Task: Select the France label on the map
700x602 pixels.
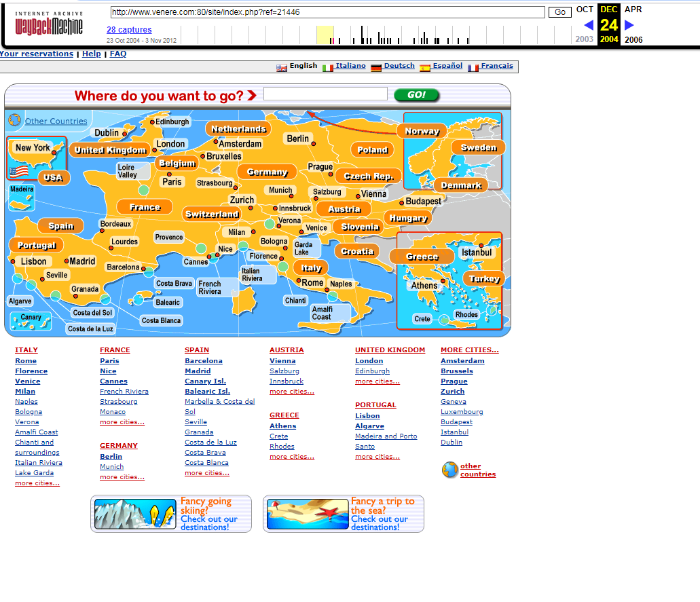Action: (145, 207)
